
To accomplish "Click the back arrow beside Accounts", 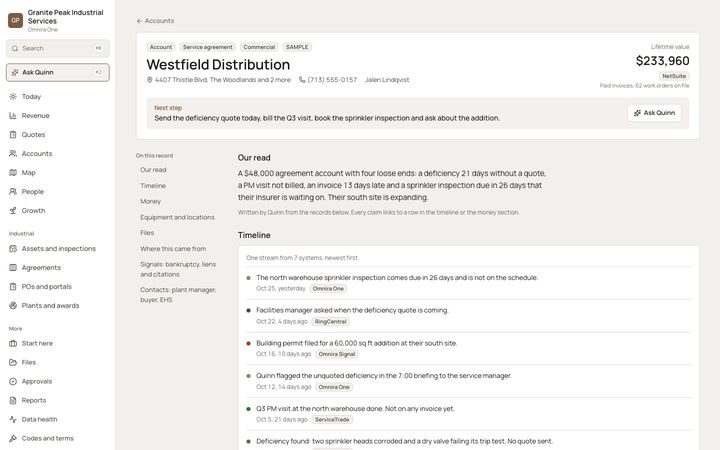I will (139, 21).
